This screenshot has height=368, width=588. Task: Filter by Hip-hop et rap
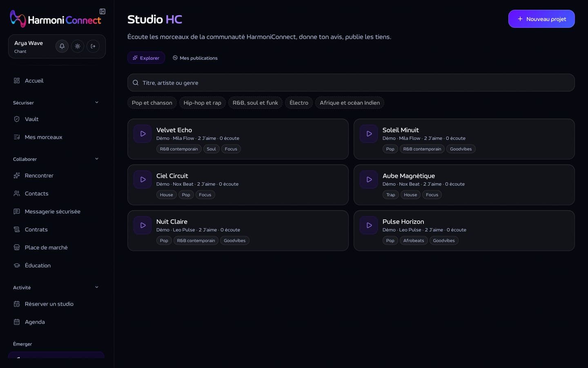pyautogui.click(x=202, y=103)
